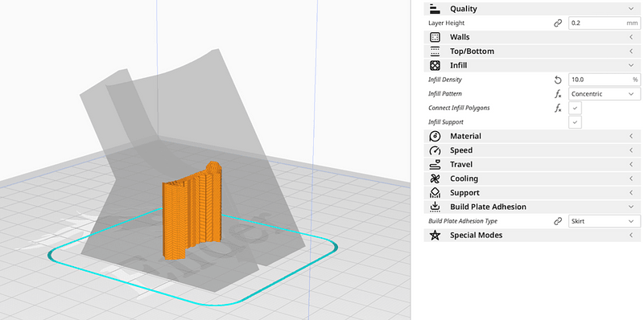Open the Build Plate Adhesion Type dropdown
644x320 pixels.
[605, 221]
